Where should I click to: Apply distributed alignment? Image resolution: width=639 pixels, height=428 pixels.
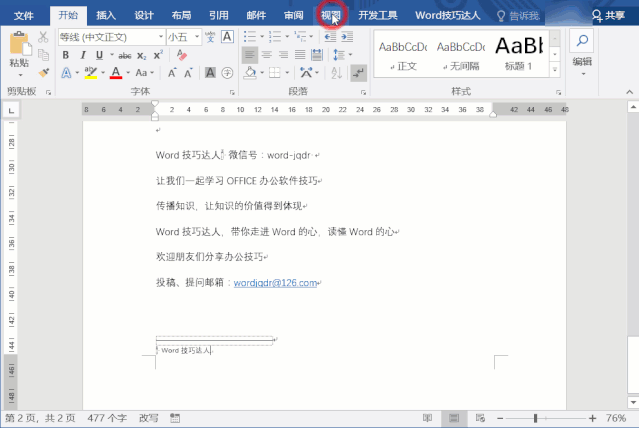317,55
